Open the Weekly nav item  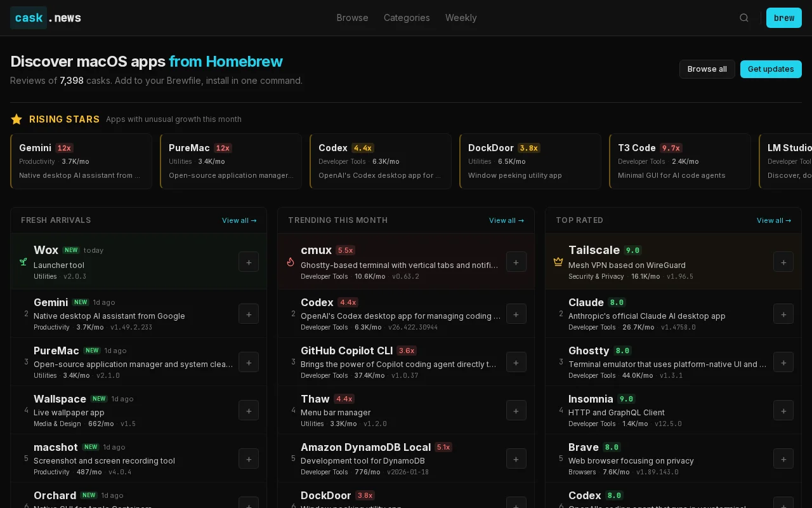tap(461, 18)
